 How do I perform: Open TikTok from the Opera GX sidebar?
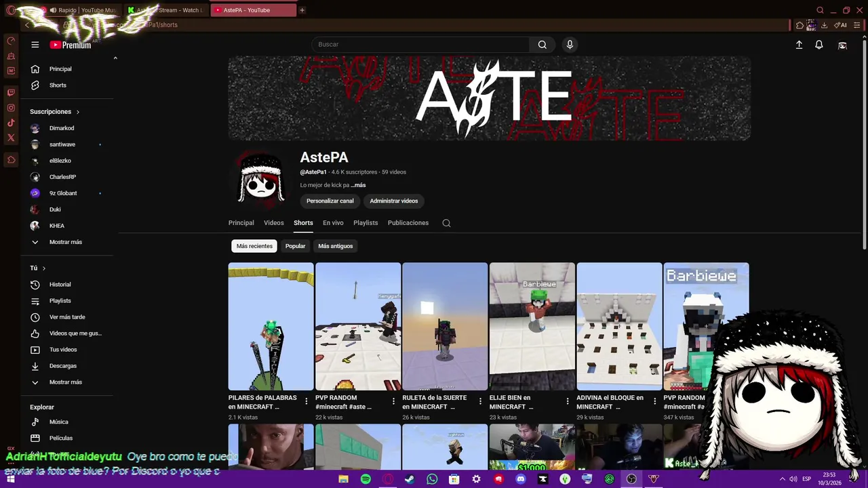(11, 123)
